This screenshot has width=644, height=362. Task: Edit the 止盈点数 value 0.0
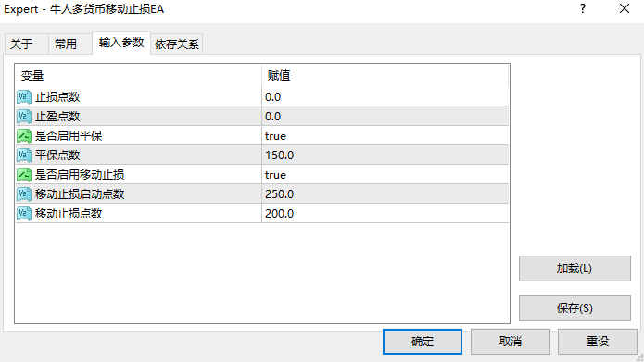385,117
